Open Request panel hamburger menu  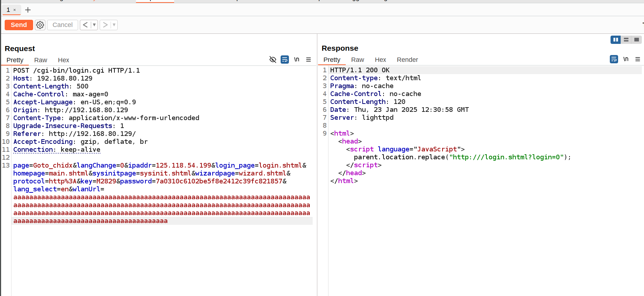(x=308, y=59)
